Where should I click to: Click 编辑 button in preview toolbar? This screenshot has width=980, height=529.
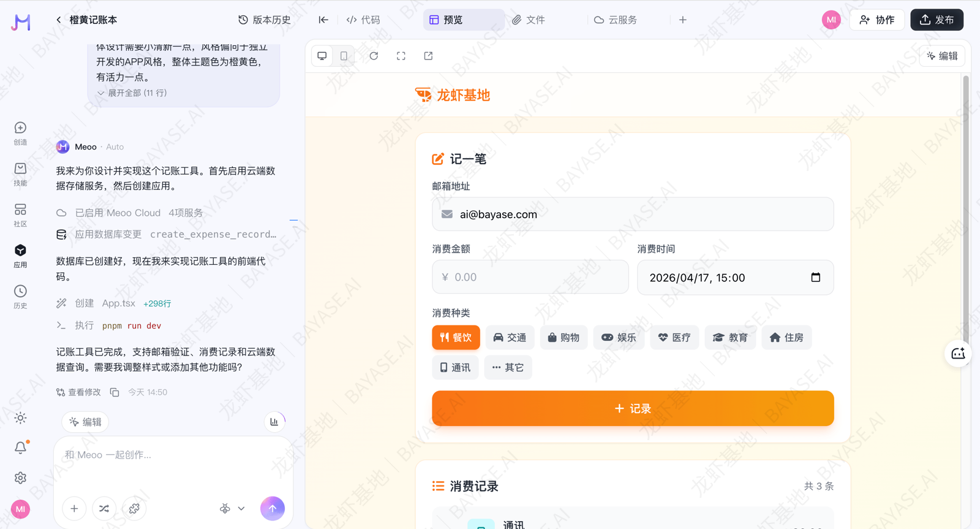click(942, 56)
